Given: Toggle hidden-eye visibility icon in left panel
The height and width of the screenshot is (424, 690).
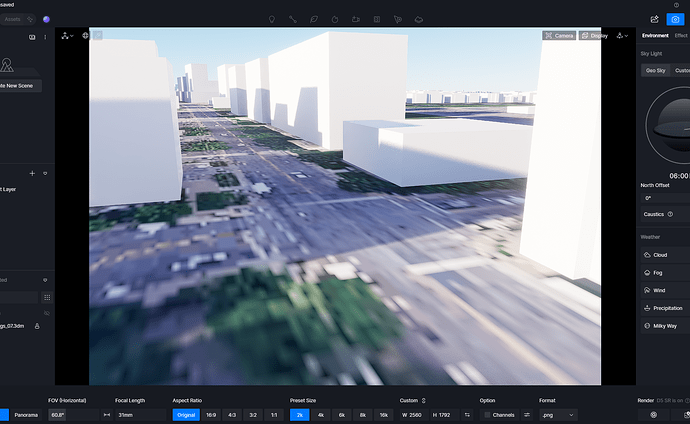Looking at the screenshot, I should [x=47, y=313].
